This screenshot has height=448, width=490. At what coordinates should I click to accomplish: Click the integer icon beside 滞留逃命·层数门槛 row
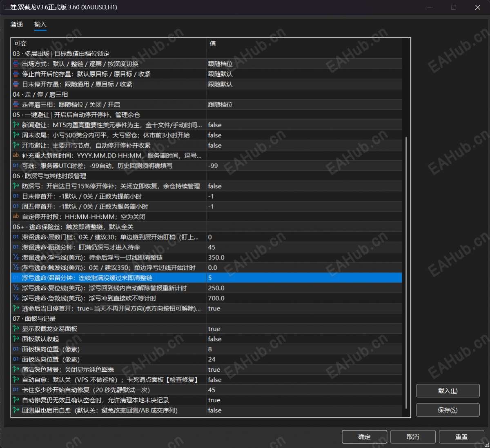coord(16,237)
